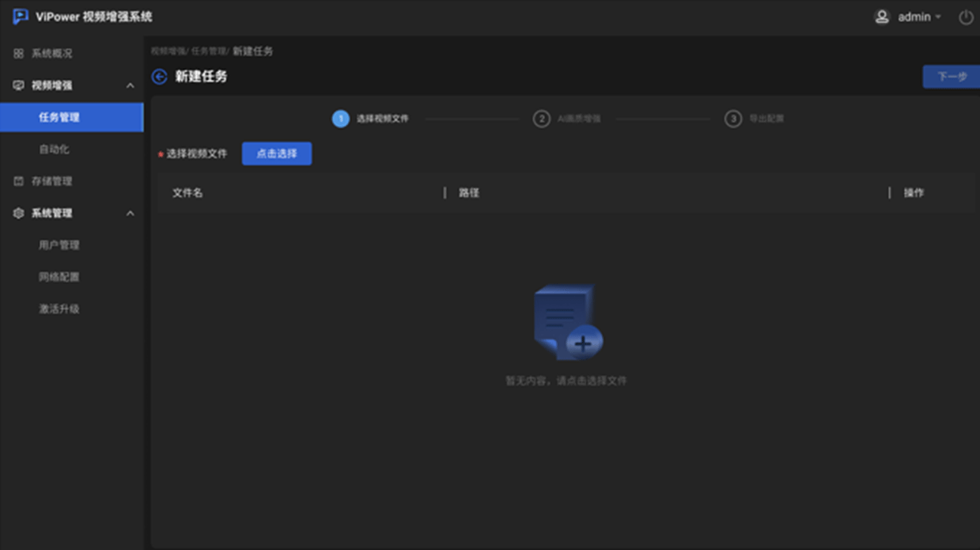
Task: Click the admin user avatar icon
Action: pyautogui.click(x=881, y=17)
